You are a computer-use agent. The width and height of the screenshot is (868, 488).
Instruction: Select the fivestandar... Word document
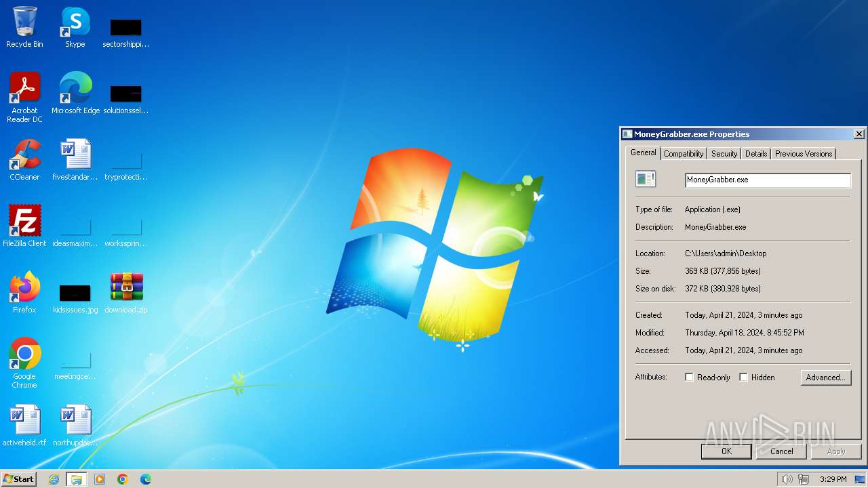[75, 160]
